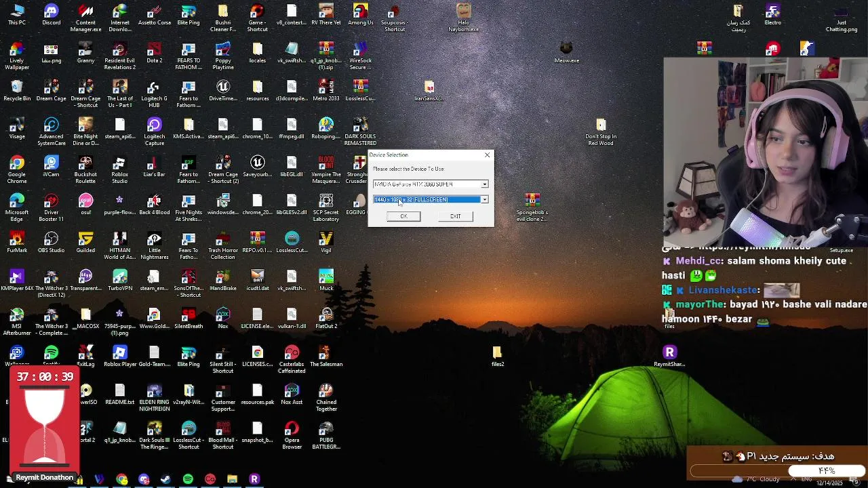Image resolution: width=868 pixels, height=488 pixels.
Task: Select the Logitech G HUB icon
Action: [x=155, y=94]
